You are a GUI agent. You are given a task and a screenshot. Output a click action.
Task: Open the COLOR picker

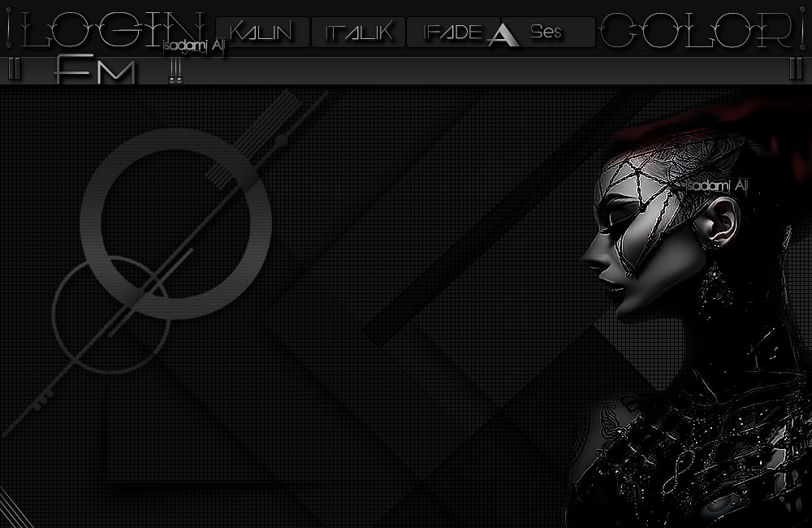pyautogui.click(x=695, y=30)
